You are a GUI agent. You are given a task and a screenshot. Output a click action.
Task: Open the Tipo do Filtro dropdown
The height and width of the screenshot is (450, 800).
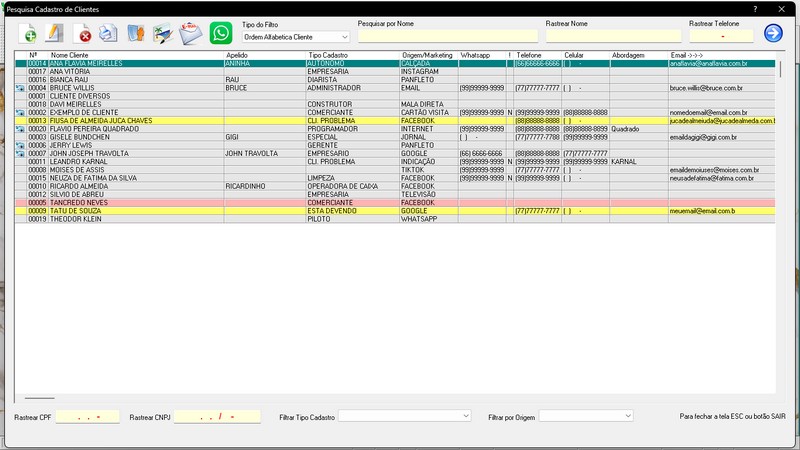[x=296, y=37]
